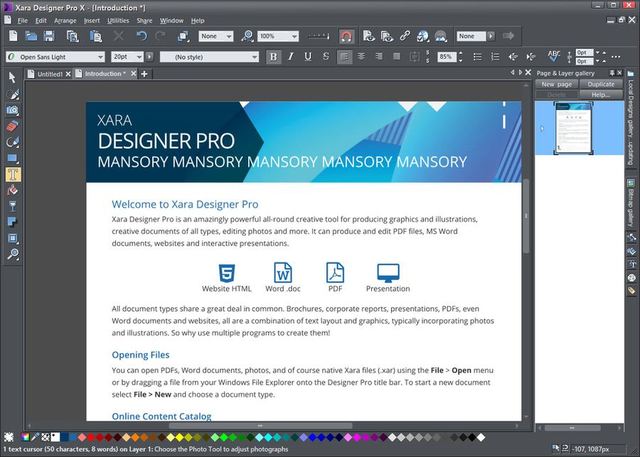
Task: Expand the None dropdown arrow near right toolbar
Action: [491, 36]
